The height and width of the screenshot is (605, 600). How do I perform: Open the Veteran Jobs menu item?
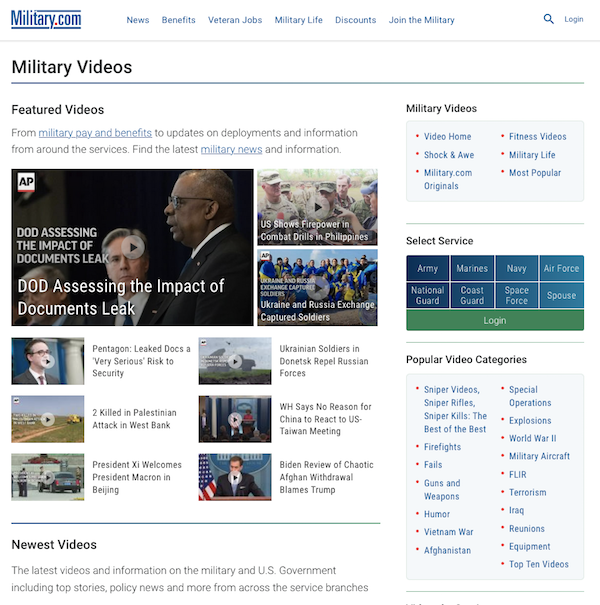click(x=235, y=20)
